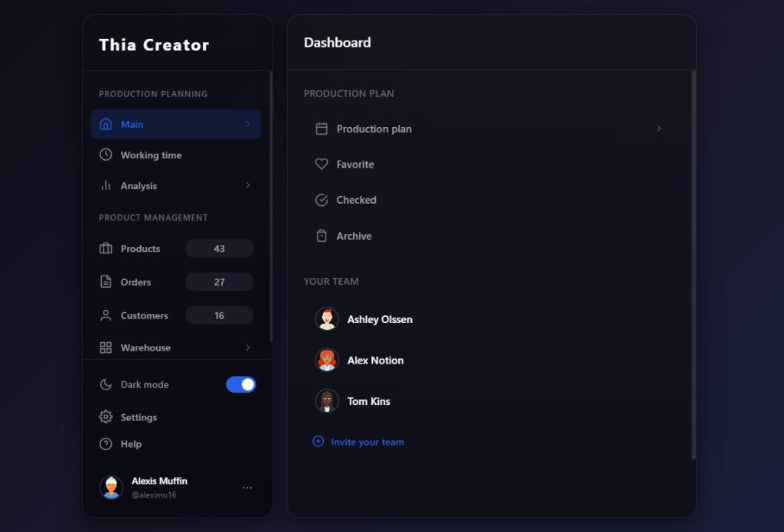
Task: Click the briefcase Products icon
Action: pos(106,249)
